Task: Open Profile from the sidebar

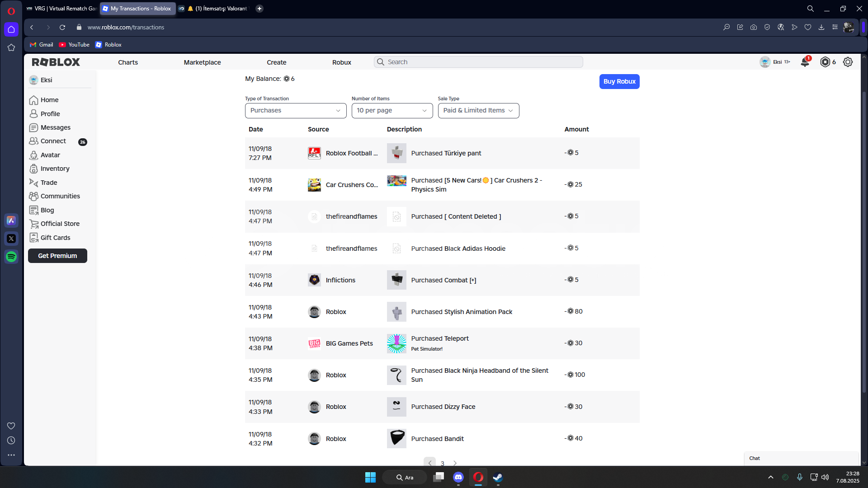Action: tap(44, 114)
